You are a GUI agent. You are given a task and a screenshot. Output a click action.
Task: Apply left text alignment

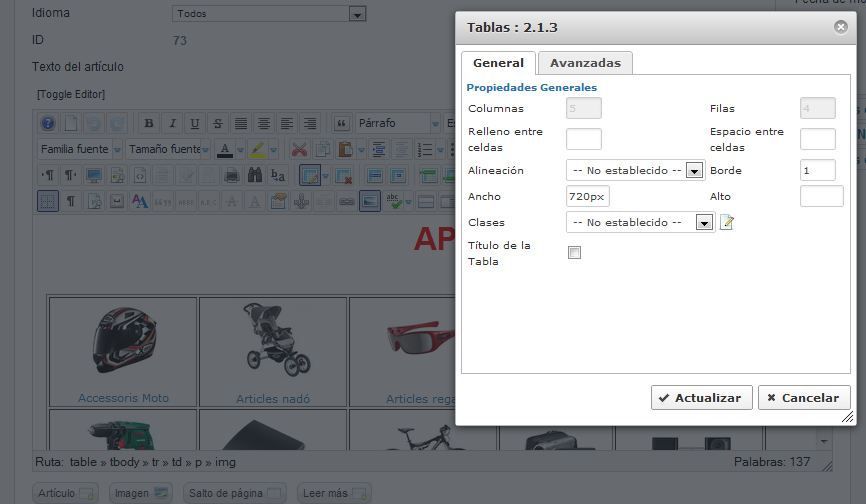point(287,123)
